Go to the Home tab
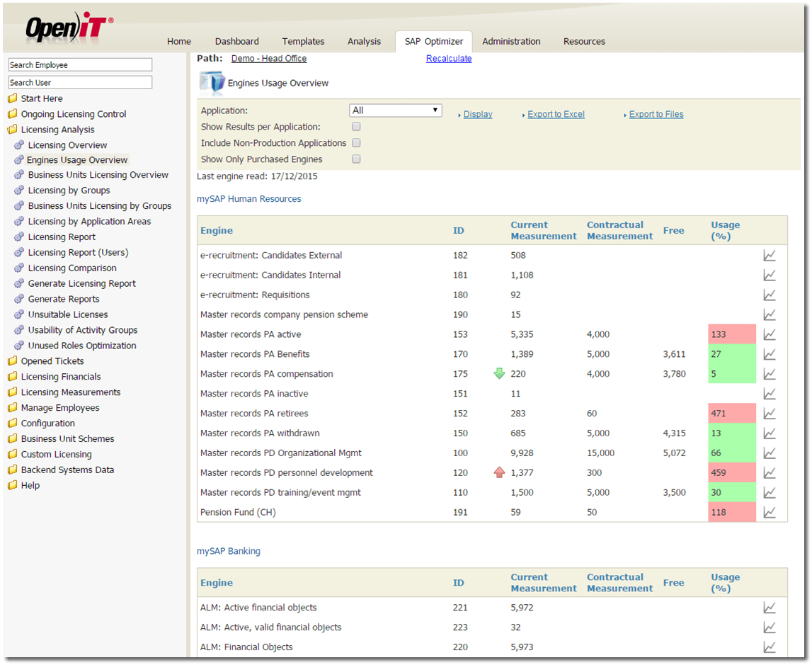The width and height of the screenshot is (812, 665). (x=179, y=42)
